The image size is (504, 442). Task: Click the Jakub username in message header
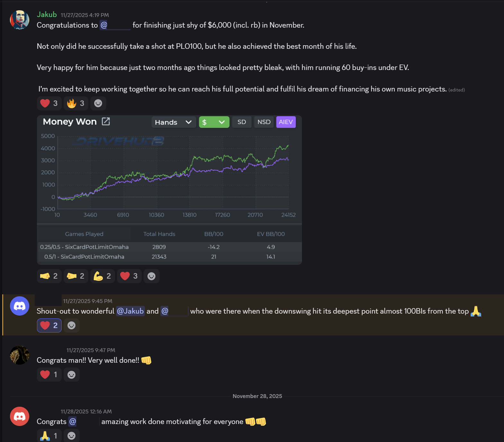[x=47, y=15]
